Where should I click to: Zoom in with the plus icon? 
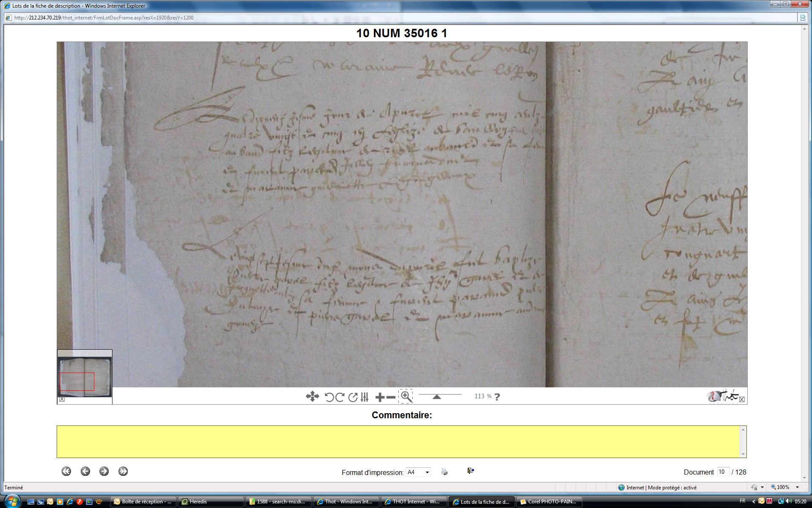pyautogui.click(x=379, y=397)
